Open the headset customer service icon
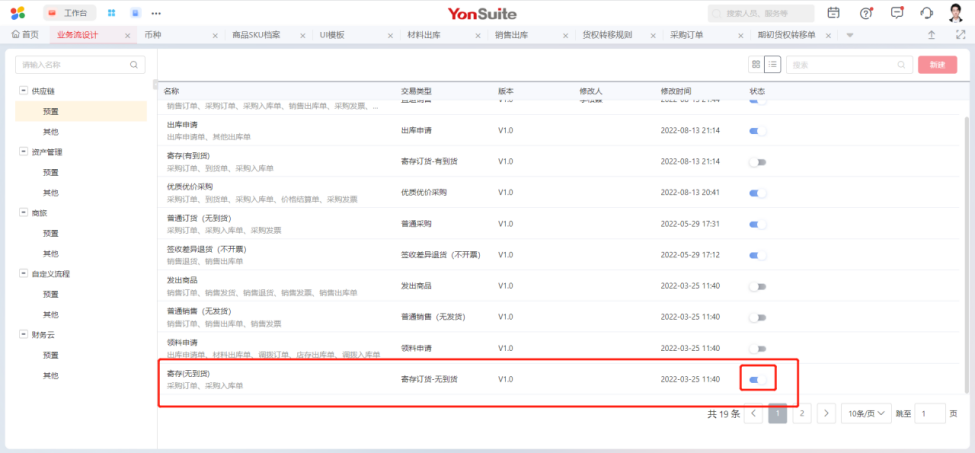This screenshot has height=453, width=975. [926, 13]
